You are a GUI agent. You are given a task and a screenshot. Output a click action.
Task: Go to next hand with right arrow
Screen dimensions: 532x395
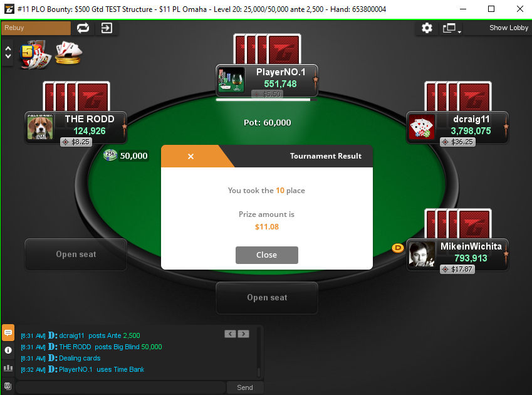[244, 334]
